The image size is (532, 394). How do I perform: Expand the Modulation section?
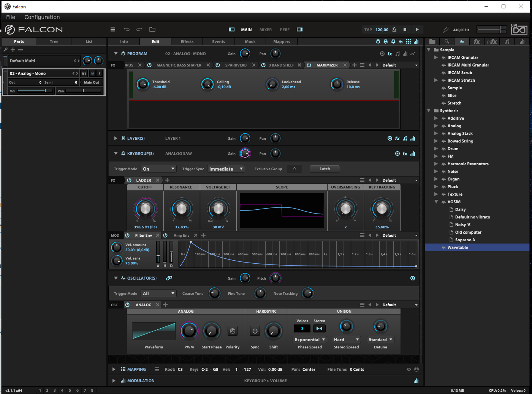coord(114,381)
